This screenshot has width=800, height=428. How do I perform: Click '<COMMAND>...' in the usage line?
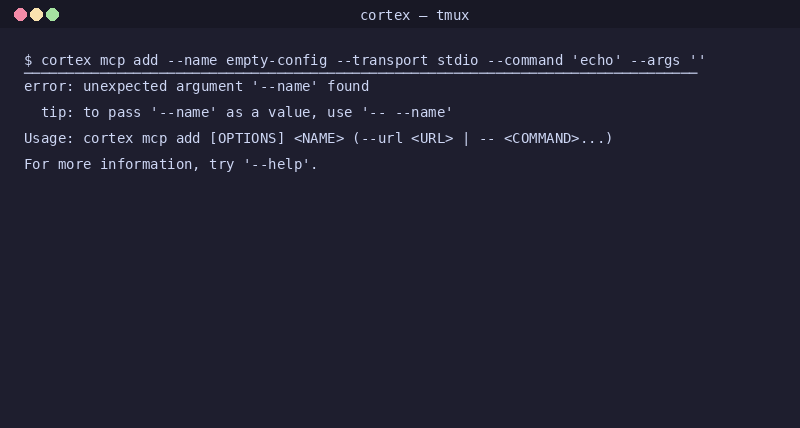click(554, 138)
